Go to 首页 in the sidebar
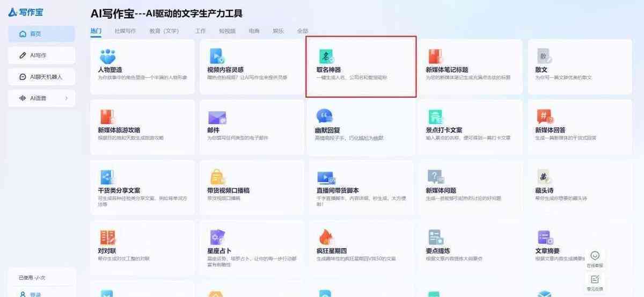Image resolution: width=644 pixels, height=297 pixels. tap(41, 34)
